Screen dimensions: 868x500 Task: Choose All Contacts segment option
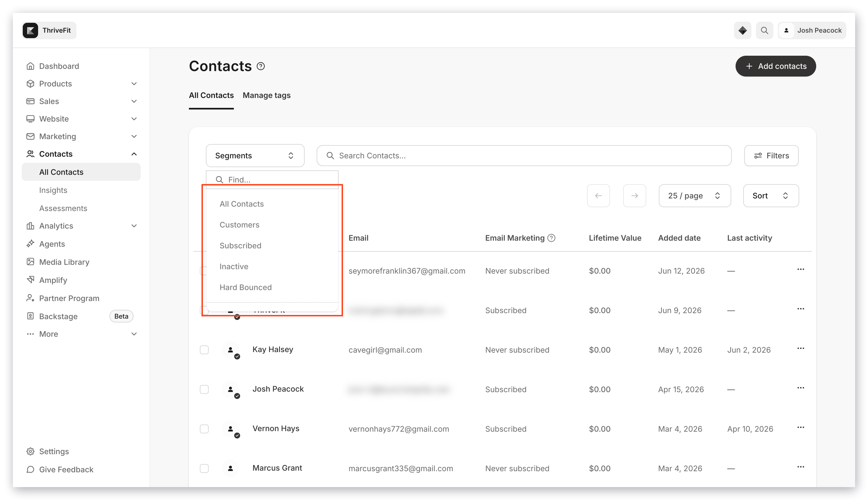pyautogui.click(x=242, y=204)
